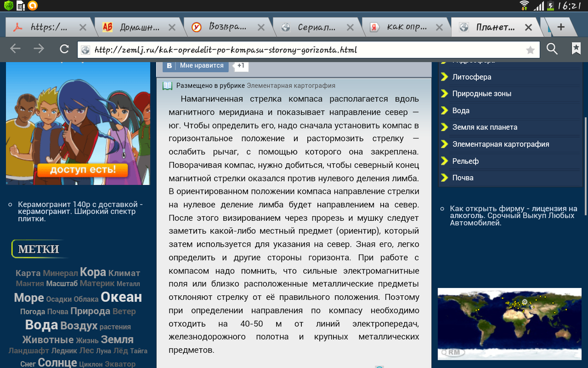588x368 pixels.
Task: Select the 'Планет...' tab
Action: [495, 27]
